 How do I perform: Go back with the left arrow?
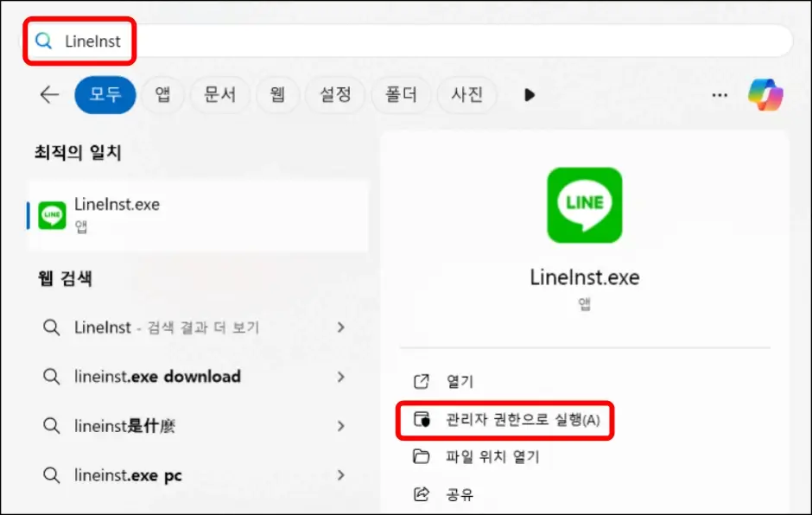tap(50, 95)
